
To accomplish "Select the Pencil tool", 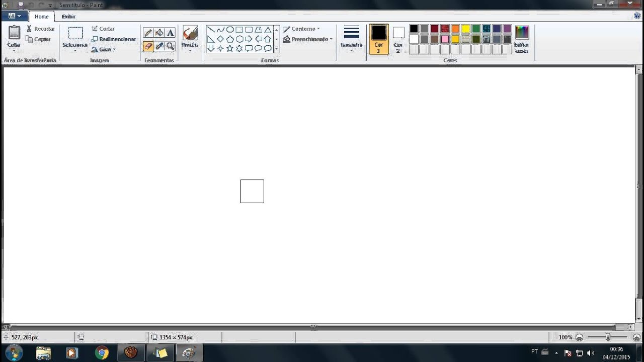I will (148, 33).
